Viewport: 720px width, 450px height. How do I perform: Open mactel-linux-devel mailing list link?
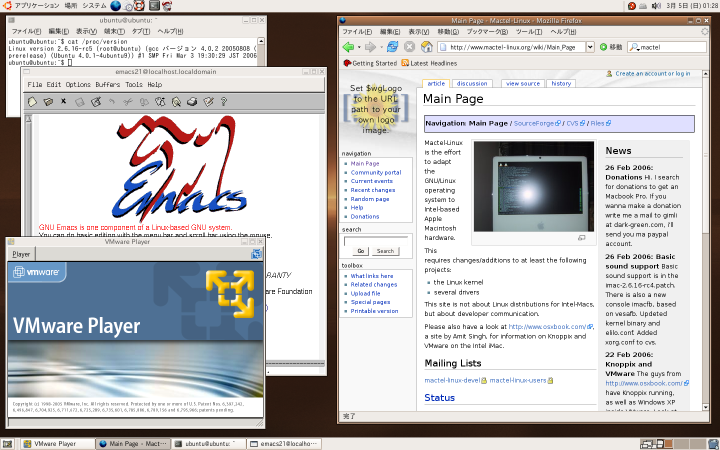coord(452,380)
